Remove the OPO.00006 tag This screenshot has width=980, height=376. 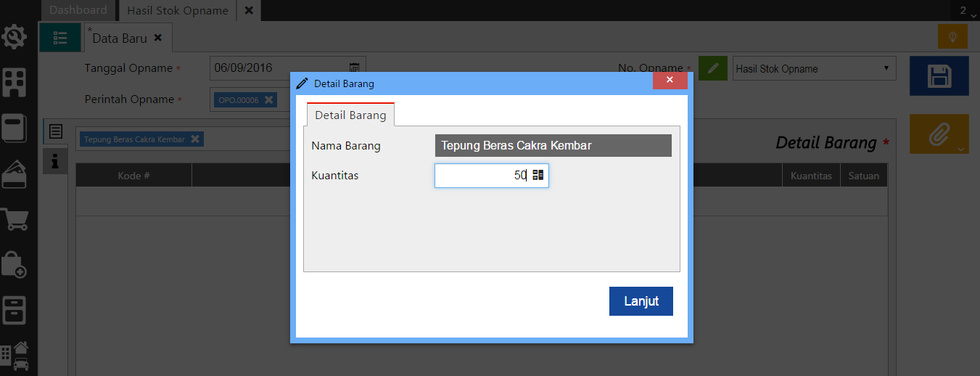(268, 100)
